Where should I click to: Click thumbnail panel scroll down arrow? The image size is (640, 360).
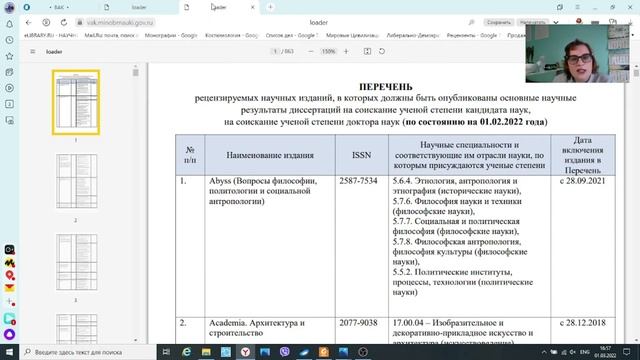tap(136, 340)
